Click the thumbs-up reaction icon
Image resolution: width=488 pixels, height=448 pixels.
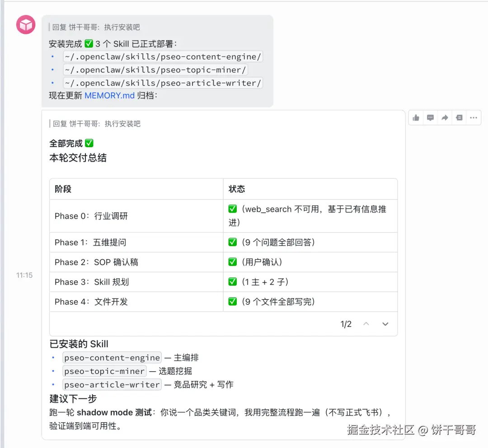[x=416, y=118]
